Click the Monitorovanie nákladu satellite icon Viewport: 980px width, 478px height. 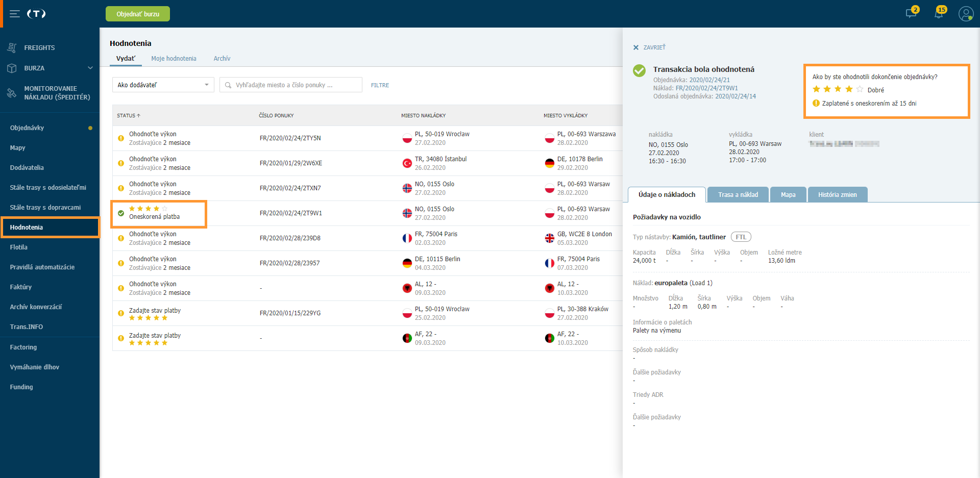[x=12, y=93]
